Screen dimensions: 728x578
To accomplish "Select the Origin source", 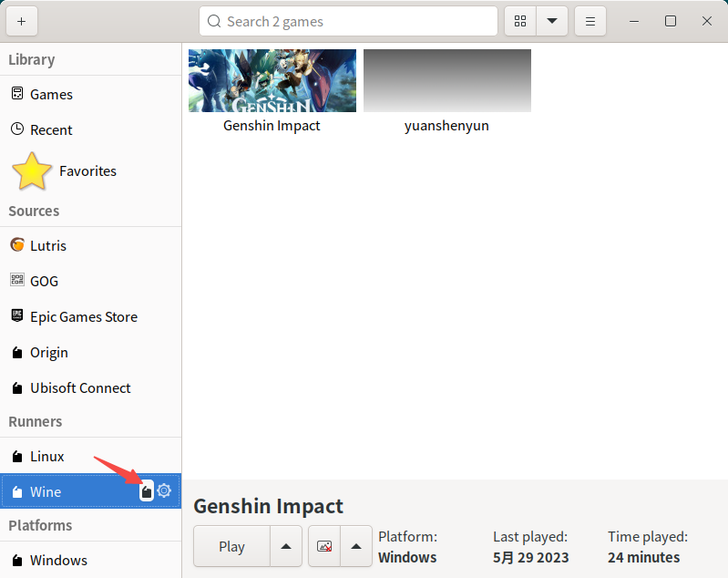I will click(x=90, y=353).
